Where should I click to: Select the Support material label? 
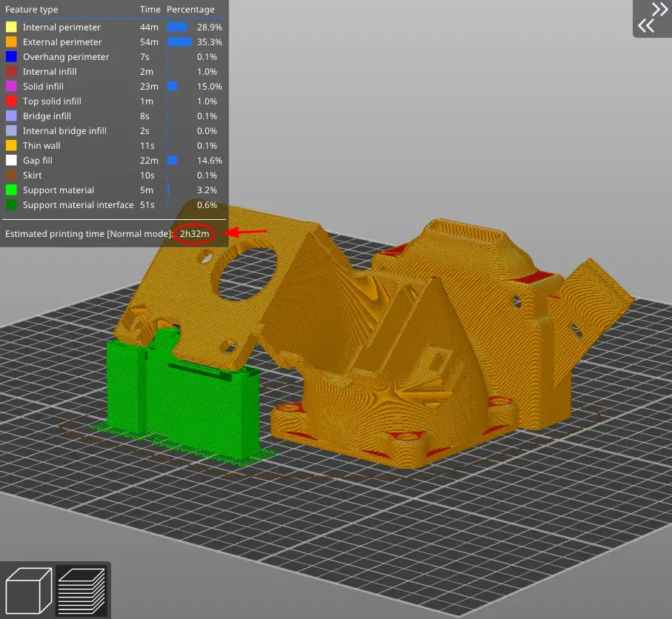59,190
